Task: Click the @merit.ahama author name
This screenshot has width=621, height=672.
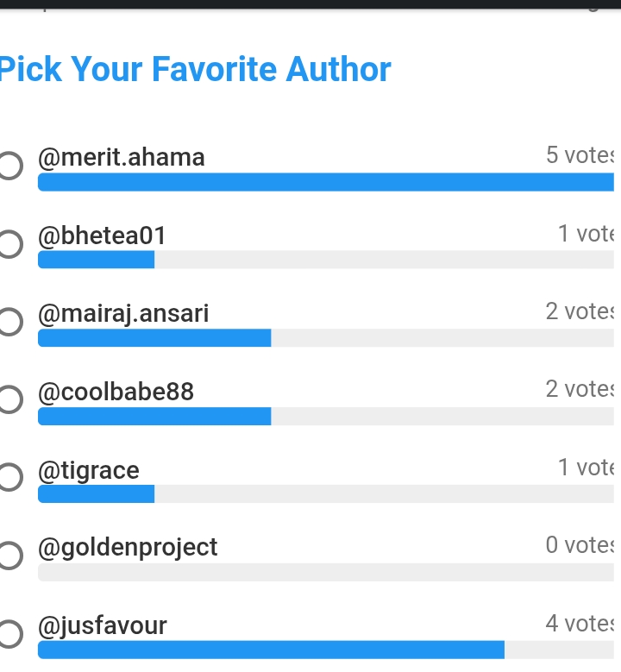Action: click(x=122, y=158)
